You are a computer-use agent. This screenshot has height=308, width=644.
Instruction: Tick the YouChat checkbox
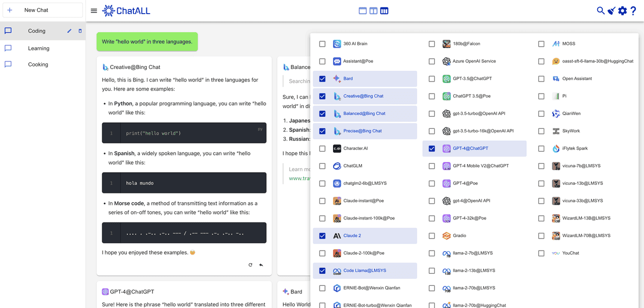541,253
